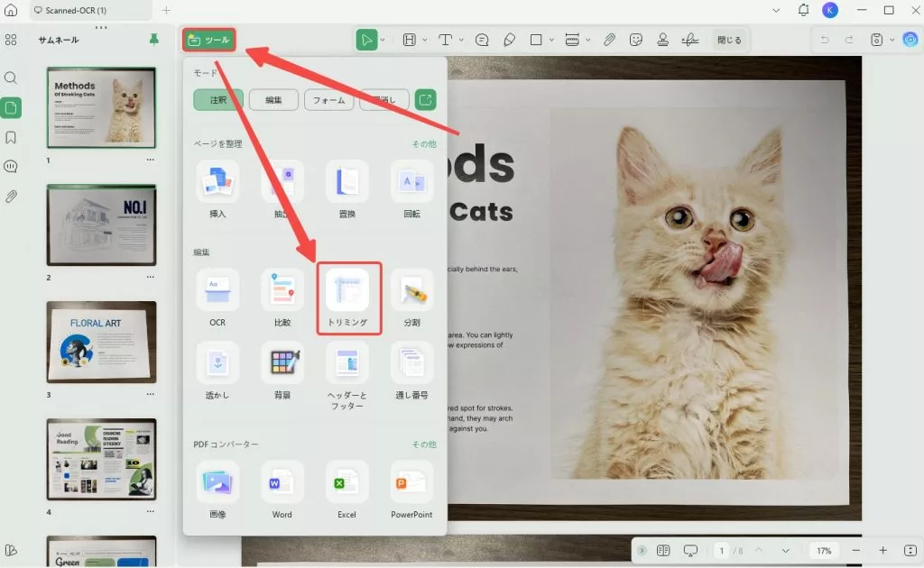924x568 pixels.
Task: Select page 2 NO.1 thumbnail
Action: (x=101, y=224)
